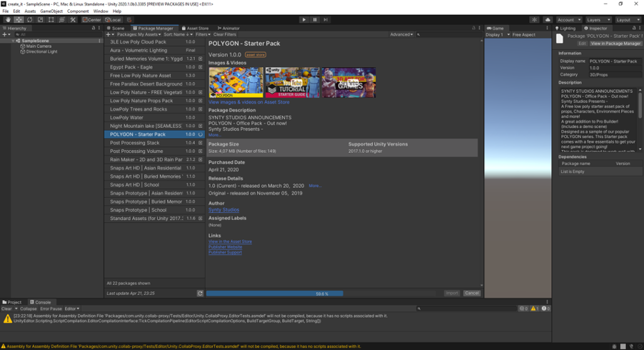644x350 pixels.
Task: Toggle Center pivot mode
Action: pyautogui.click(x=91, y=20)
